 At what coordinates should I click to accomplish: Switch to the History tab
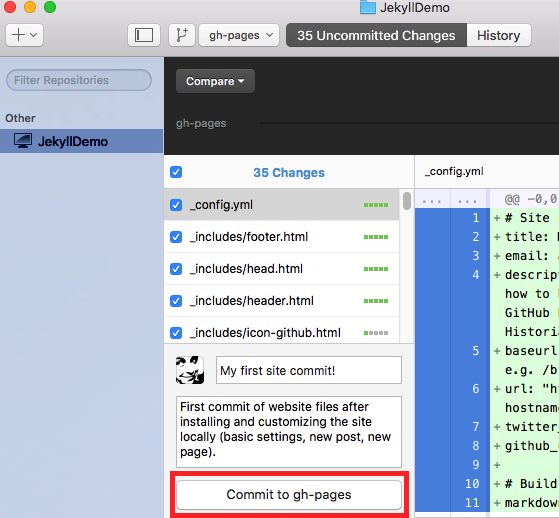[x=499, y=35]
